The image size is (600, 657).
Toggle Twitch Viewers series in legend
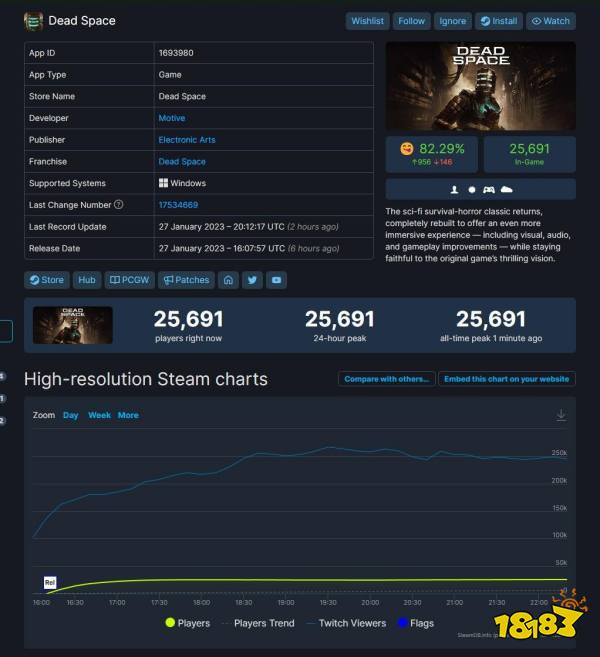(x=347, y=623)
